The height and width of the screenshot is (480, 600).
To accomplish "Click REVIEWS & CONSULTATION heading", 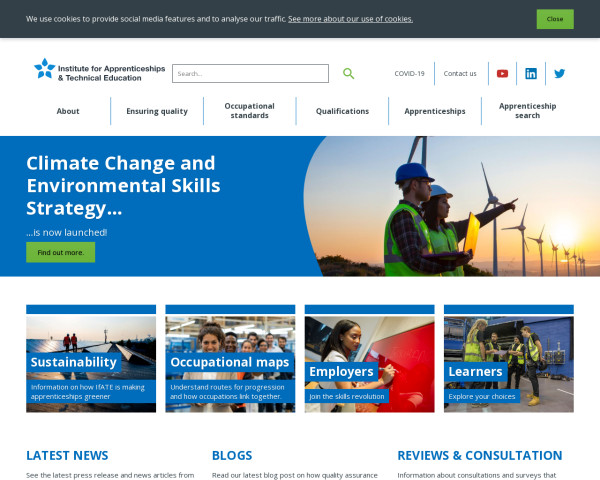I will click(480, 456).
